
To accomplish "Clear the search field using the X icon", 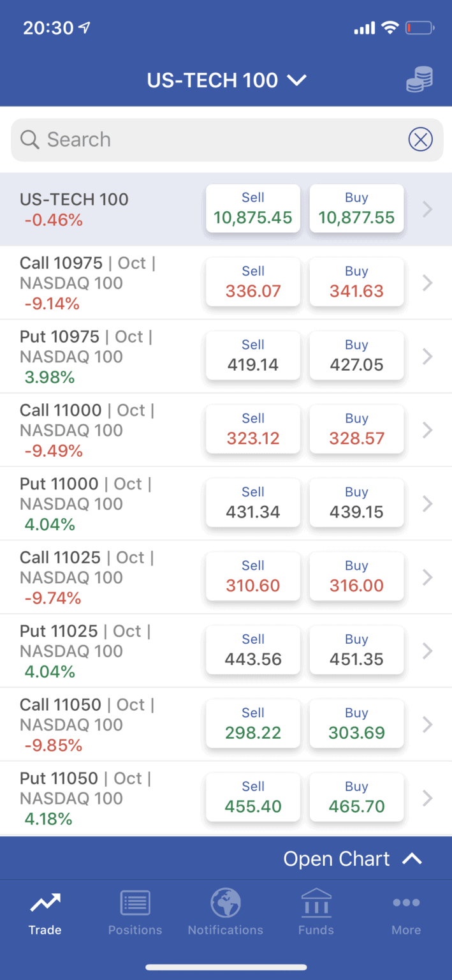I will [420, 139].
